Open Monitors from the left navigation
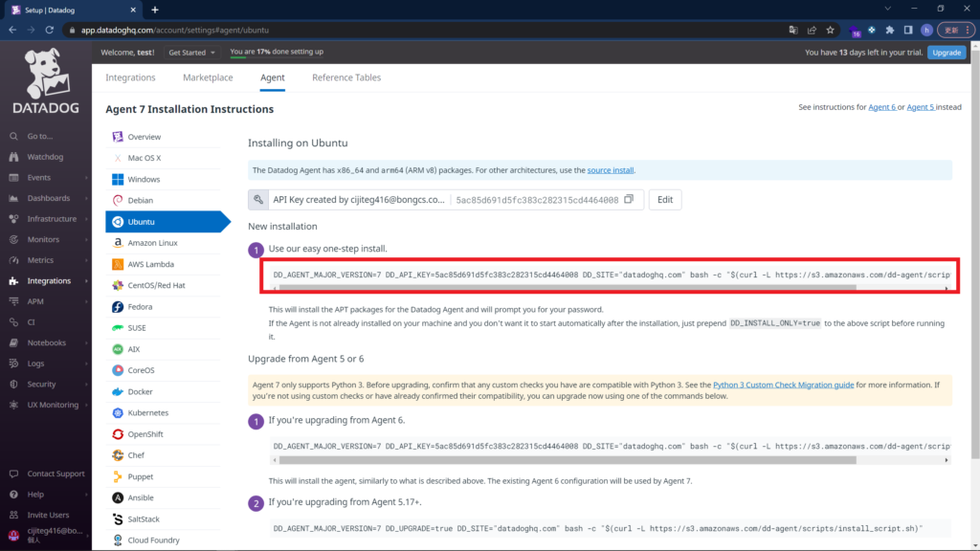Viewport: 980px width, 551px height. tap(13, 239)
